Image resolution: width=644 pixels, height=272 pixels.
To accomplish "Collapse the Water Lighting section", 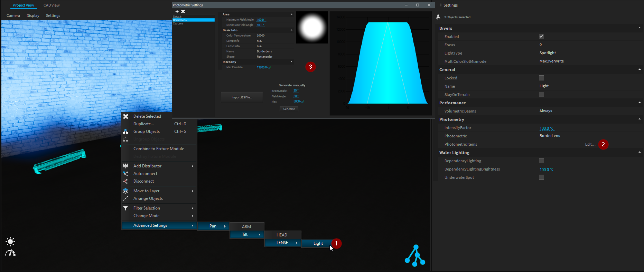I will [639, 152].
